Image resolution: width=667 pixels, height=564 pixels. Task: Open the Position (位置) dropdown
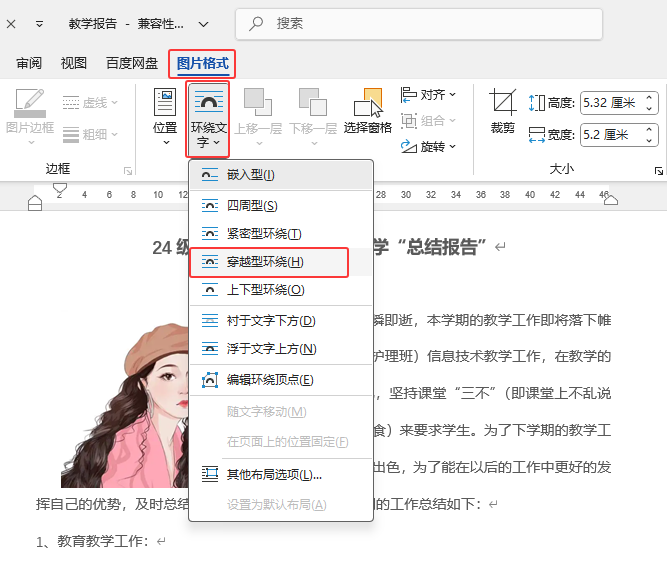click(165, 117)
